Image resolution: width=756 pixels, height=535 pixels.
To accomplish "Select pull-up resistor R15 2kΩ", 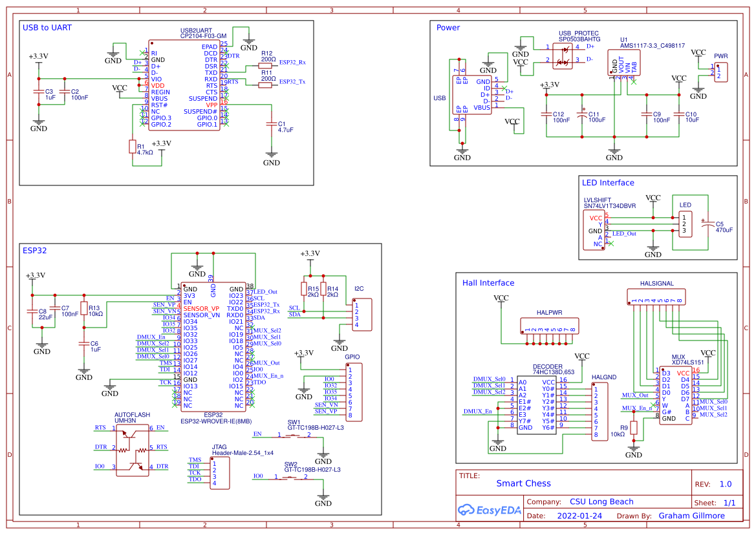I will click(x=304, y=289).
